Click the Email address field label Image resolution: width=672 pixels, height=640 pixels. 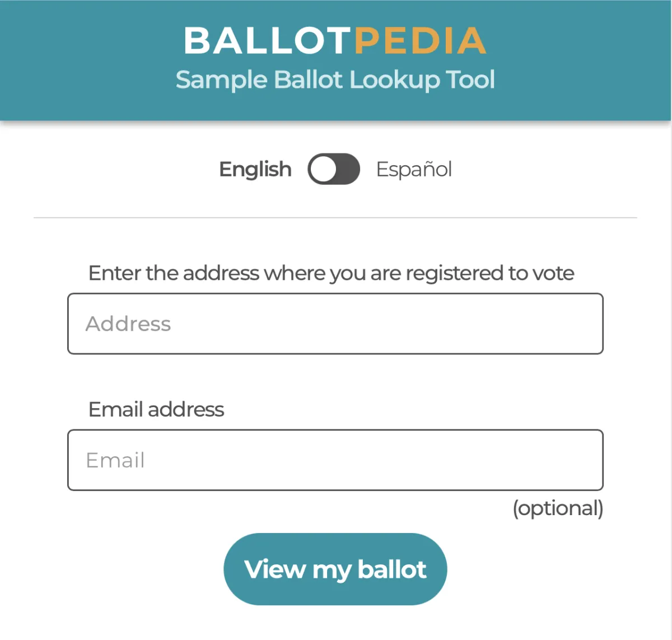coord(156,409)
